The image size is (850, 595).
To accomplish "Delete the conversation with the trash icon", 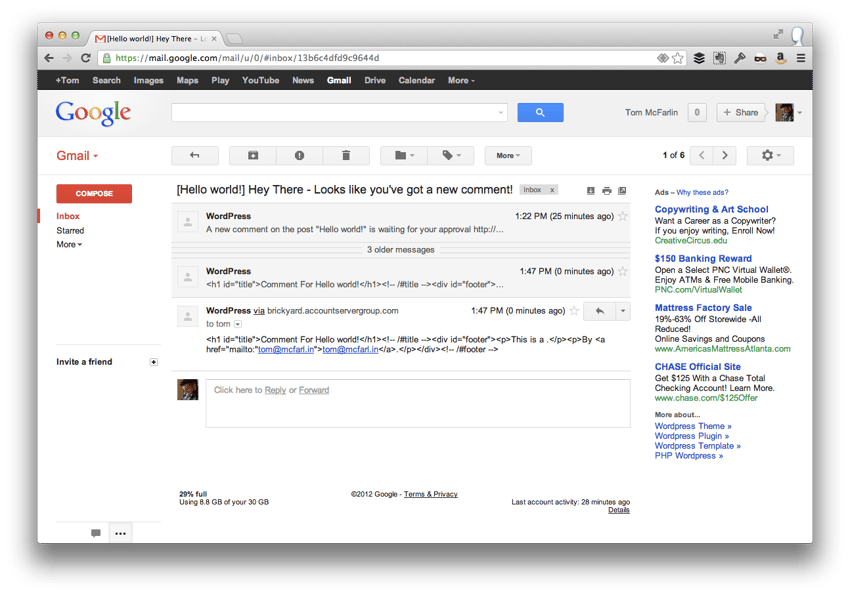I will click(346, 155).
